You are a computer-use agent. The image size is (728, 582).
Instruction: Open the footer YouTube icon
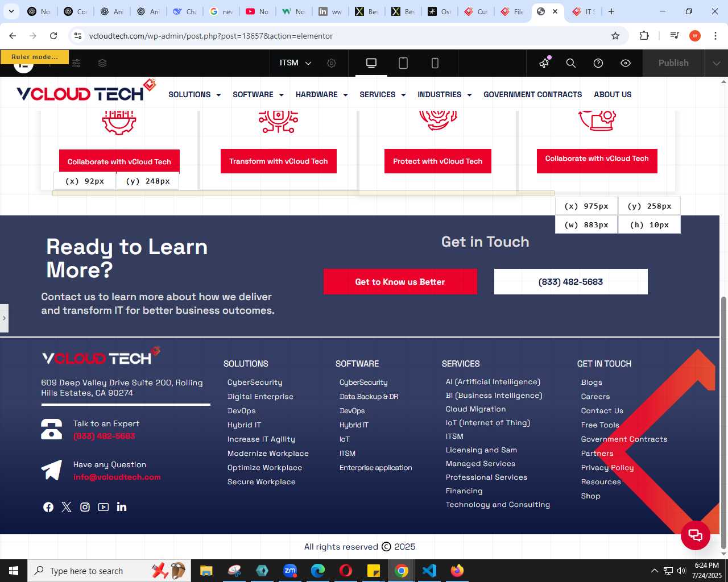click(103, 507)
